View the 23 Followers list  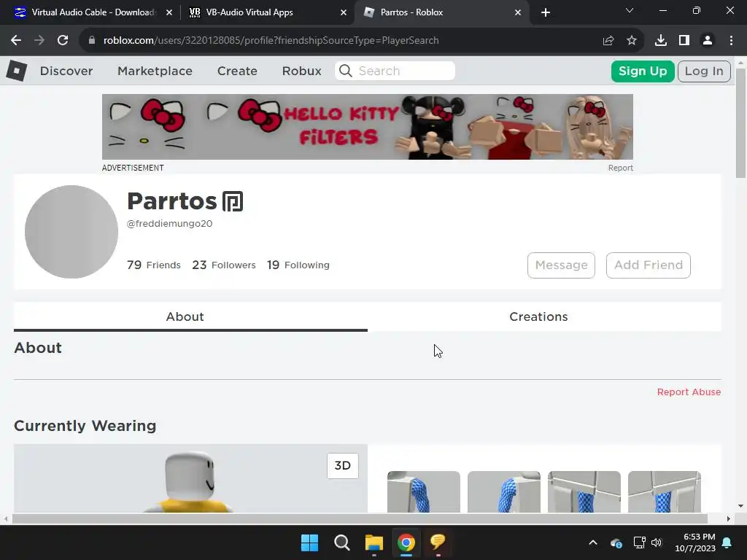coord(224,265)
